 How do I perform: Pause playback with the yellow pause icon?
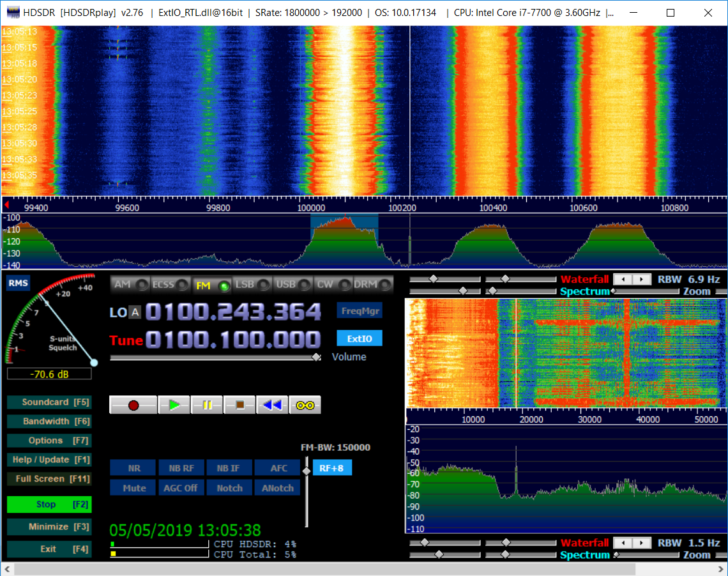(207, 405)
